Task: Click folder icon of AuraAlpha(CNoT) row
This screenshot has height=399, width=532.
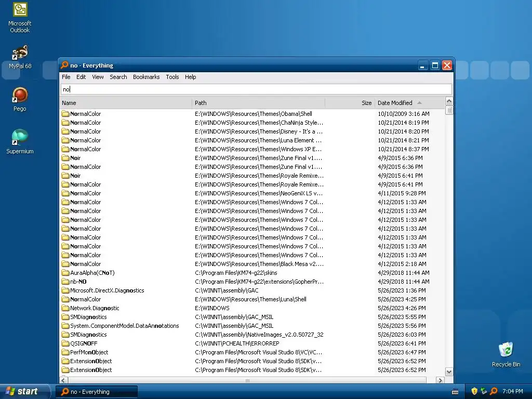Action: tap(65, 273)
